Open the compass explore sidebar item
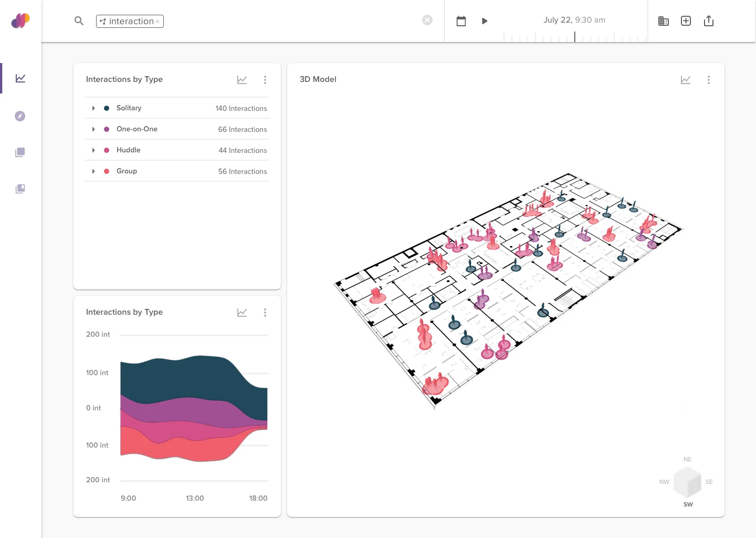 tap(20, 116)
